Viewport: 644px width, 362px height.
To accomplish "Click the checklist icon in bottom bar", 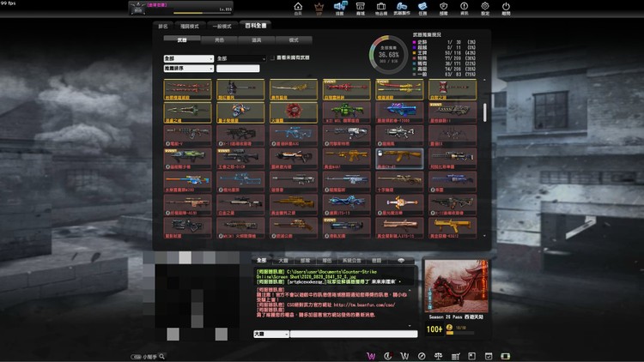I will (455, 356).
